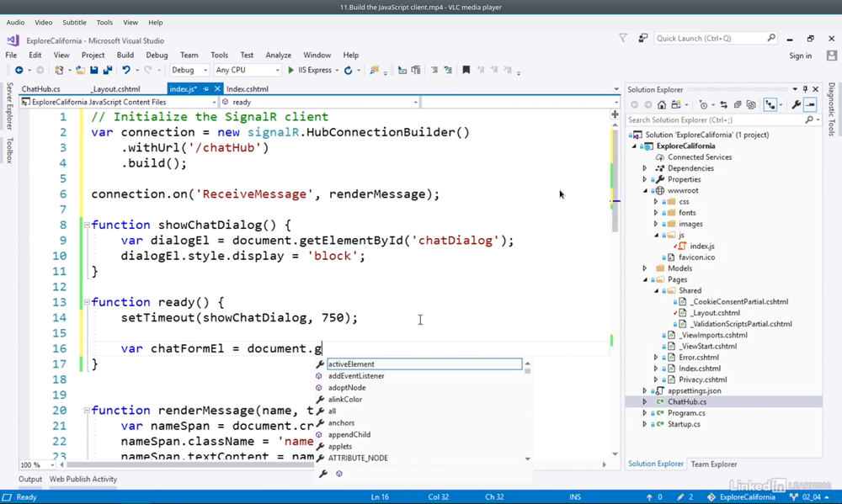Click Sync with Active Document icon
Screen dimensions: 842x504
click(x=723, y=105)
